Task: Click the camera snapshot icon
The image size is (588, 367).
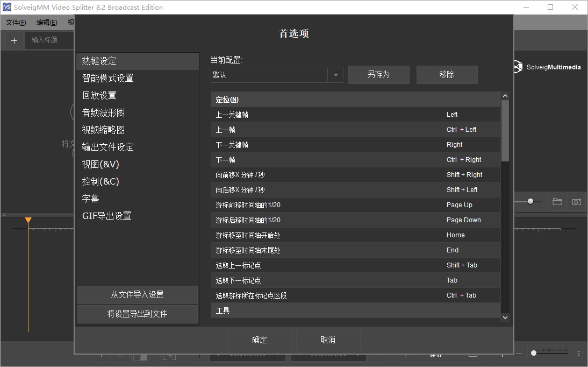Action: click(x=577, y=201)
